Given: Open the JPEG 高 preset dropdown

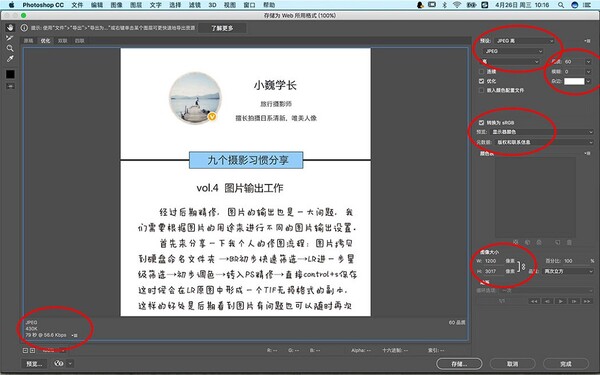Looking at the screenshot, I should [x=523, y=41].
